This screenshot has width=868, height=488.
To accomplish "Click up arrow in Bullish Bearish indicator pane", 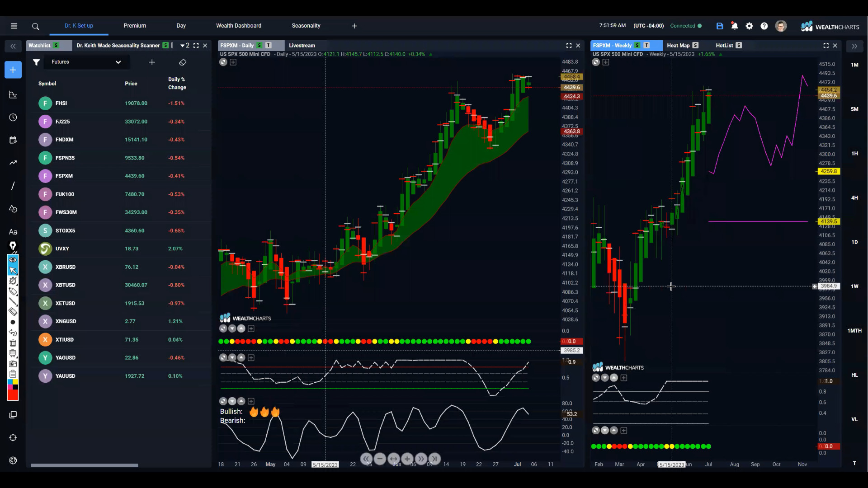I will pos(241,401).
